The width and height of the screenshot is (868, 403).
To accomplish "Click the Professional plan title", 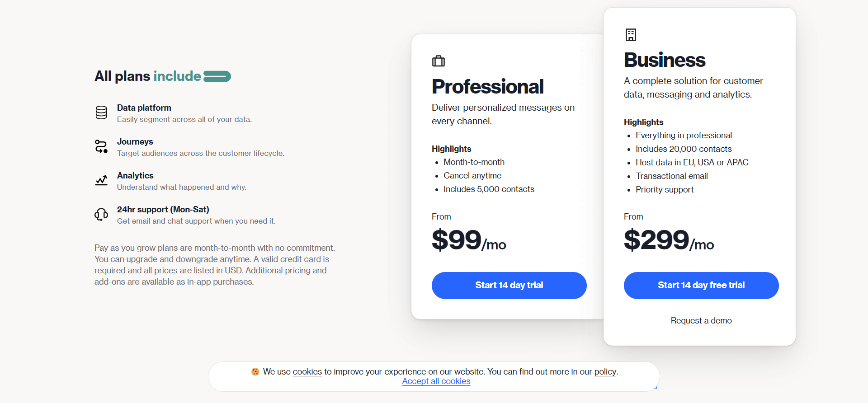I will pos(487,87).
